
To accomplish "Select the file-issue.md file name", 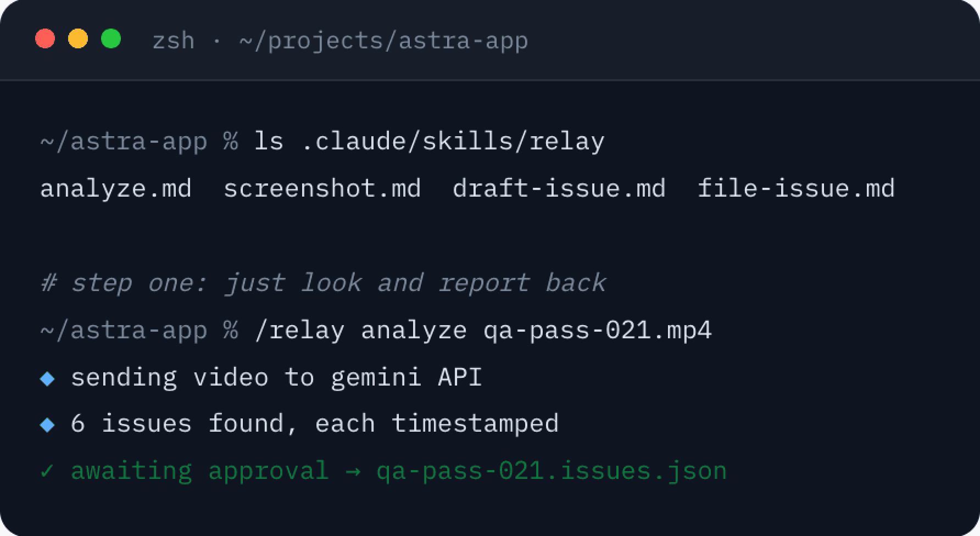I will [x=796, y=188].
